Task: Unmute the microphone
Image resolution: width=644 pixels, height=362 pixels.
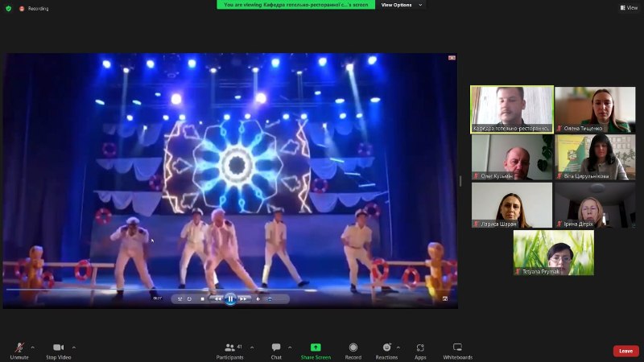Action: click(x=18, y=350)
